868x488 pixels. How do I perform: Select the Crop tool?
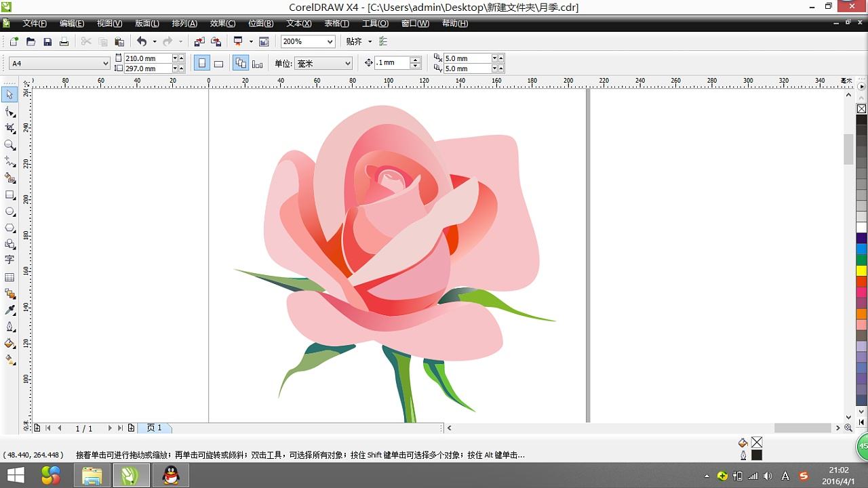point(10,128)
